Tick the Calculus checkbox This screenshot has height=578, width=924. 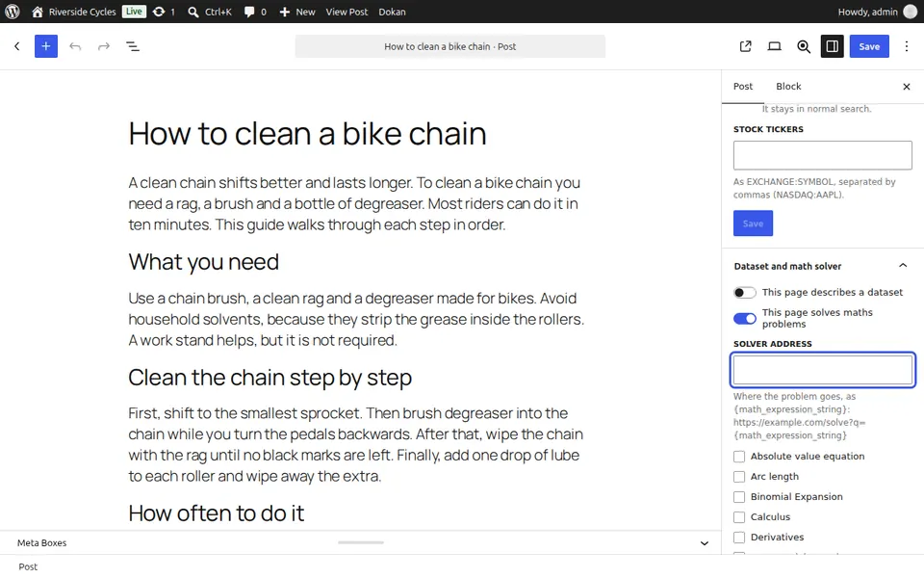[739, 517]
